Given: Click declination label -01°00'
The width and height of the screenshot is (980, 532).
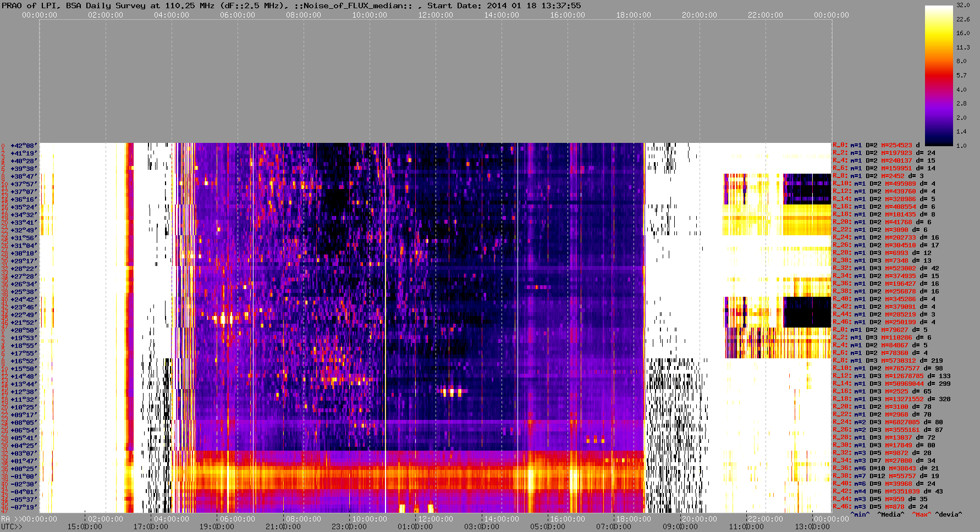Looking at the screenshot, I should 24,476.
